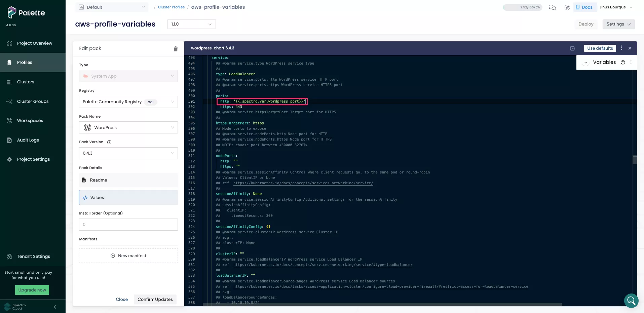
Task: Collapse the Variables panel
Action: click(x=586, y=62)
